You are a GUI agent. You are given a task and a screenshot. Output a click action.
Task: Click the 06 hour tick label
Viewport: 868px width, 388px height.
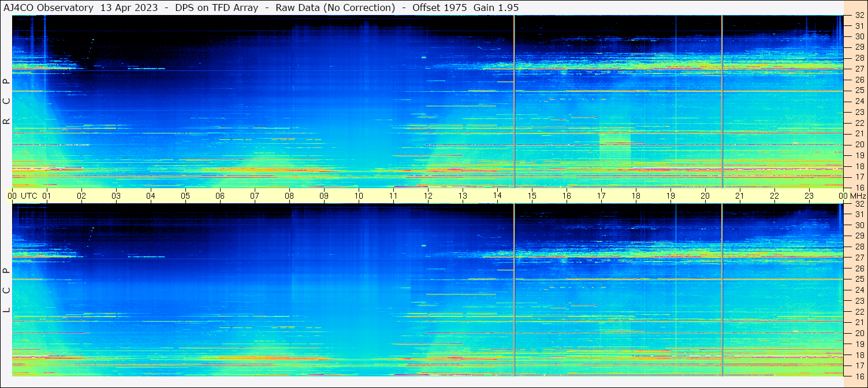click(220, 196)
